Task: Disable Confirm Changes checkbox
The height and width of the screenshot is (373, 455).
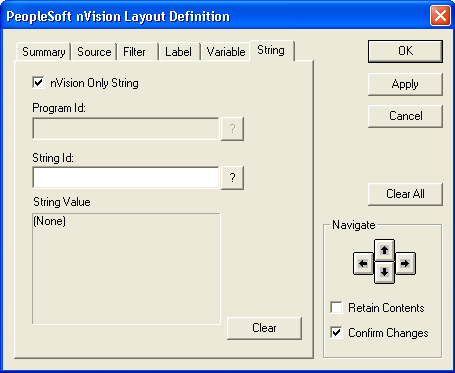Action: click(x=336, y=332)
